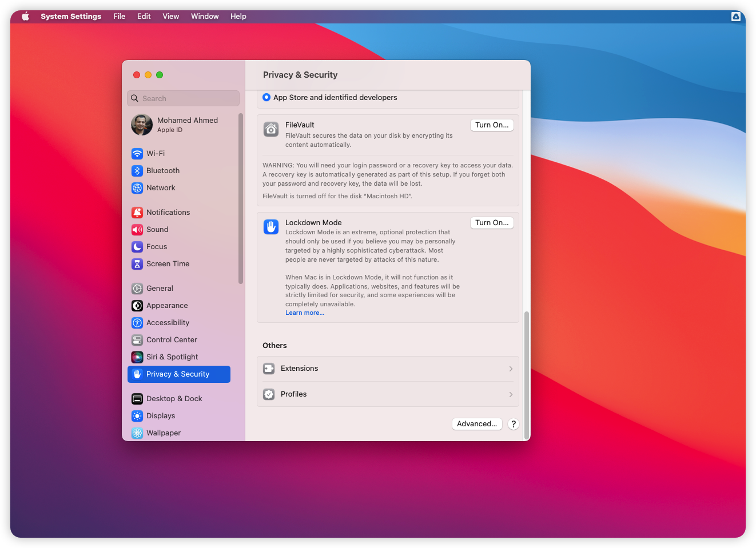Screen dimensions: 756x548
Task: Click the Accessibility icon in sidebar
Action: click(x=137, y=323)
